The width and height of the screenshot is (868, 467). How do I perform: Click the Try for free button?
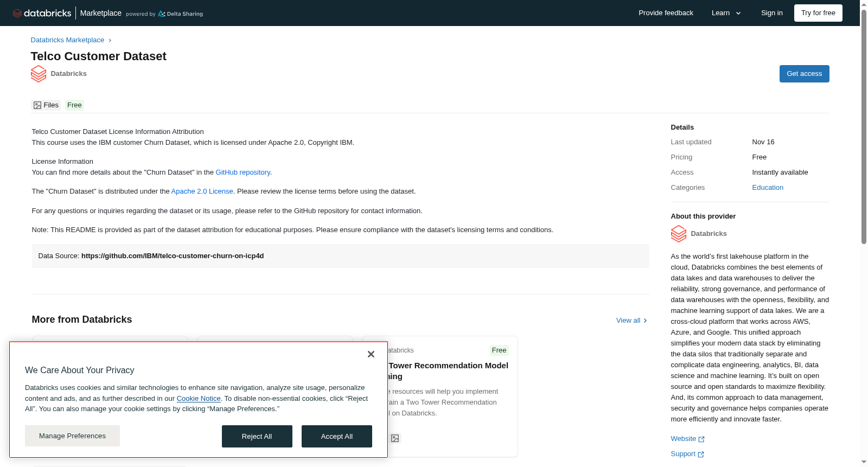pyautogui.click(x=818, y=13)
